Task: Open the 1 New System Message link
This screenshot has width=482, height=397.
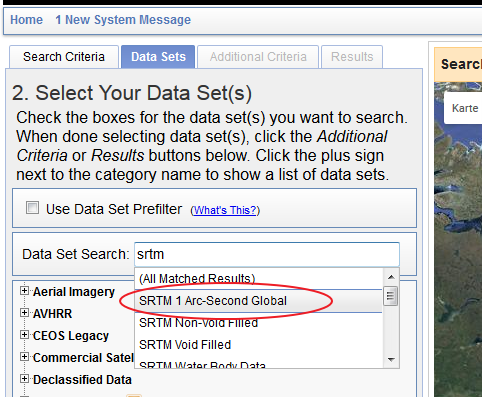Action: (123, 20)
